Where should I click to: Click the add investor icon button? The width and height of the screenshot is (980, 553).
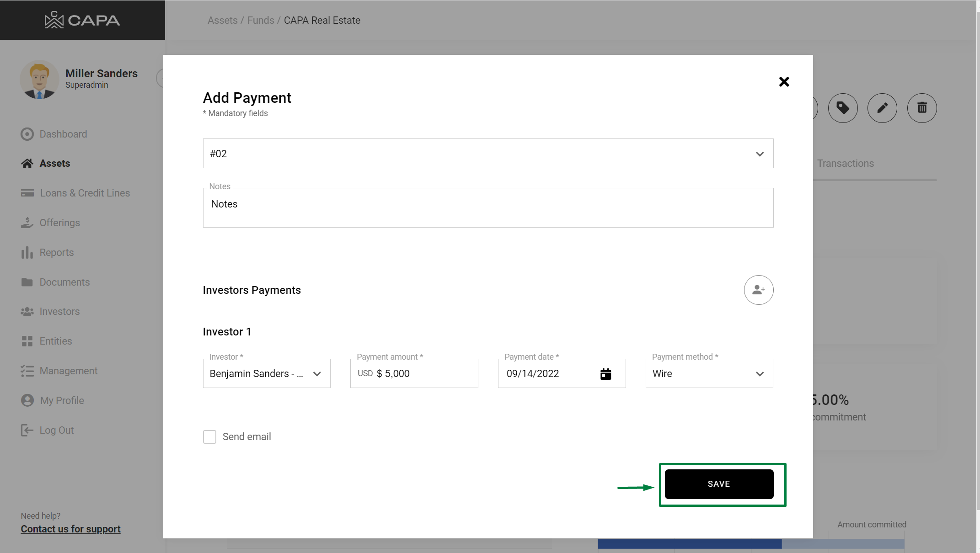tap(758, 290)
